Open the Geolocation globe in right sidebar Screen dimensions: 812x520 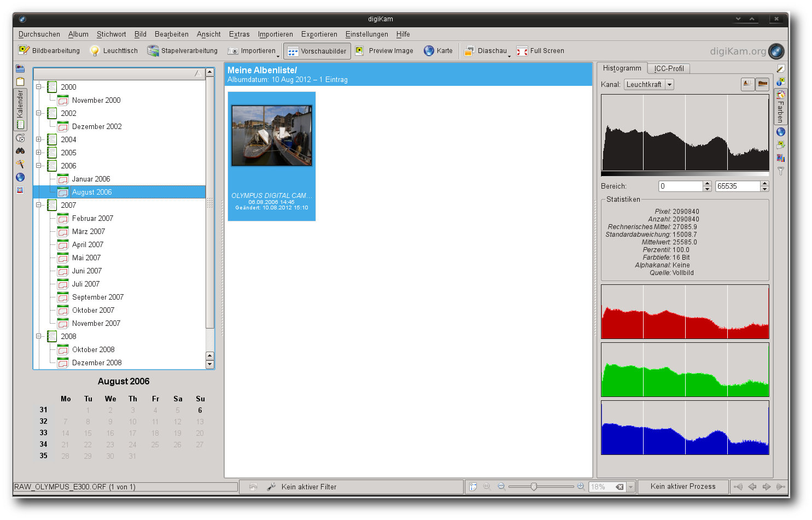(781, 132)
